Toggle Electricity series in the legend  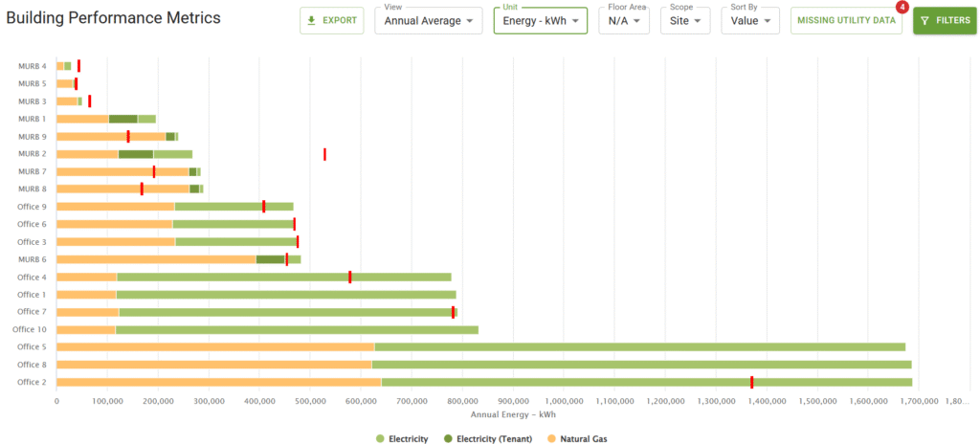coord(402,439)
